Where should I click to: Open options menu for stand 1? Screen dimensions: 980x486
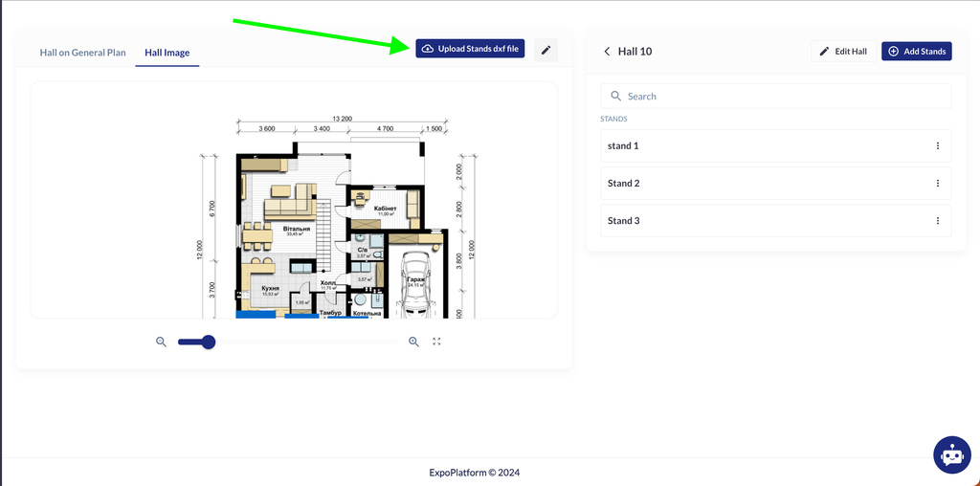coord(937,146)
